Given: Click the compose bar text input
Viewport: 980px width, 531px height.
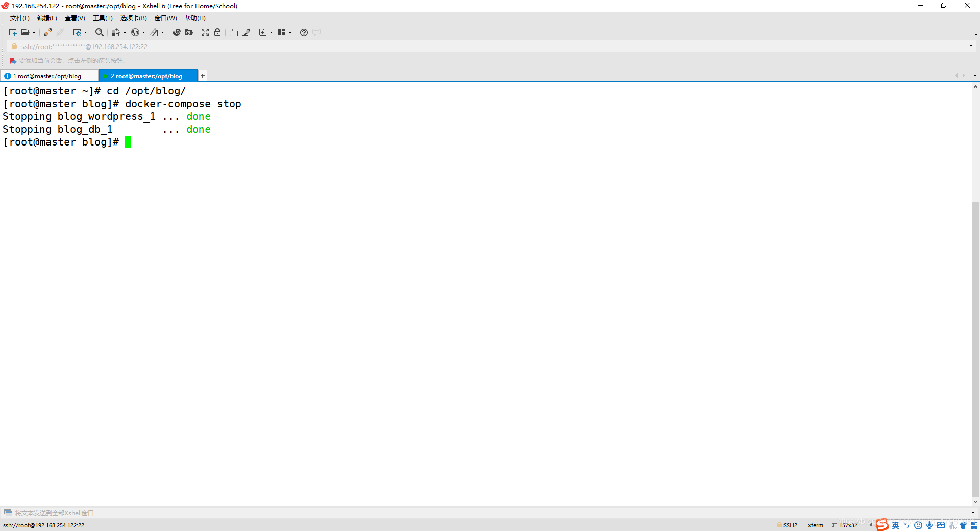Looking at the screenshot, I should [490, 513].
